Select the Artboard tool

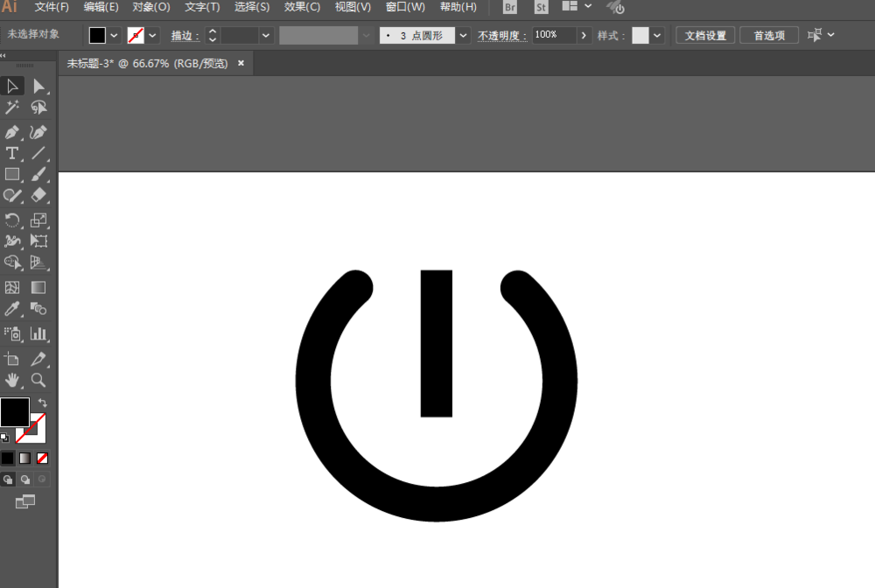point(12,359)
